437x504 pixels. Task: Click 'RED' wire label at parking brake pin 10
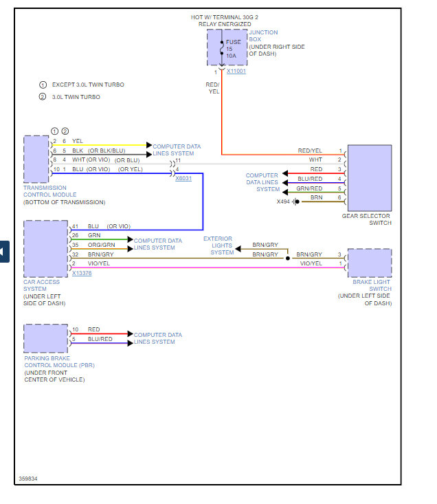coord(93,329)
